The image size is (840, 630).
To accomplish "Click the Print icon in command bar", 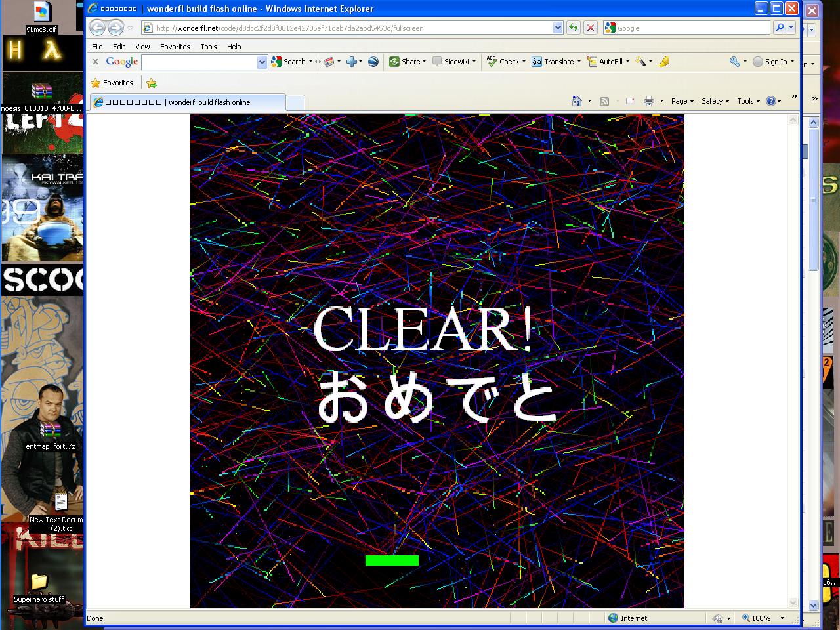I will [649, 101].
